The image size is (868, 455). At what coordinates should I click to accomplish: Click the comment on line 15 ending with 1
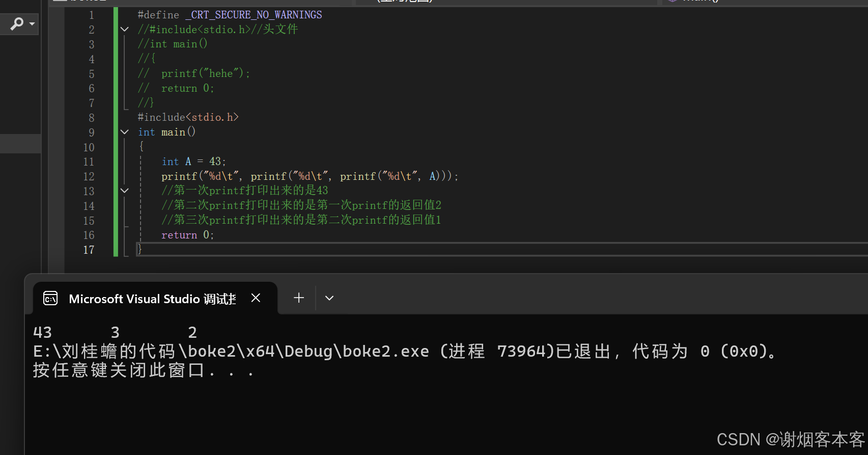click(301, 220)
